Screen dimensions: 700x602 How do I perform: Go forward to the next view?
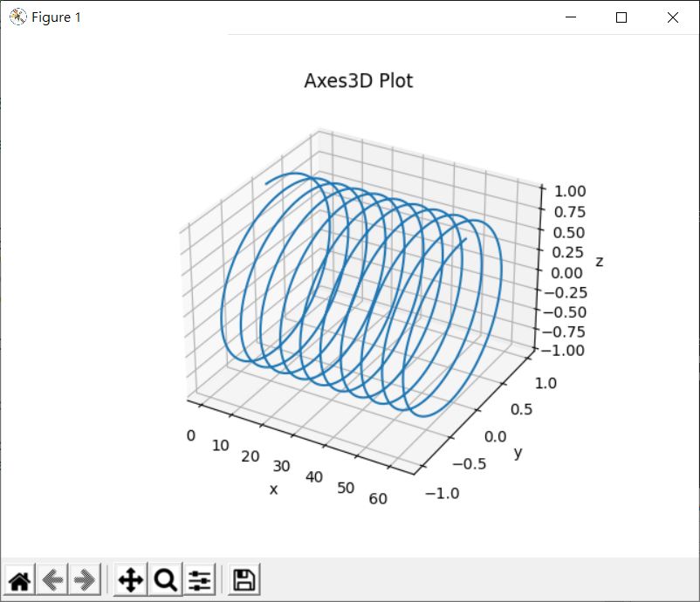pos(85,580)
